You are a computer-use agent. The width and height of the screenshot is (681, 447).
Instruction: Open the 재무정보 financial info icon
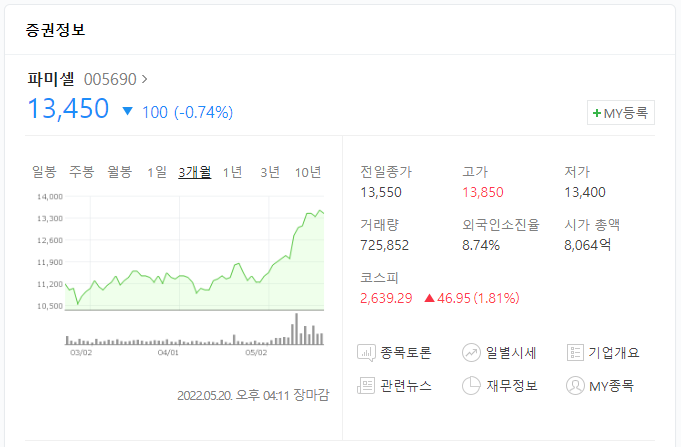(472, 385)
